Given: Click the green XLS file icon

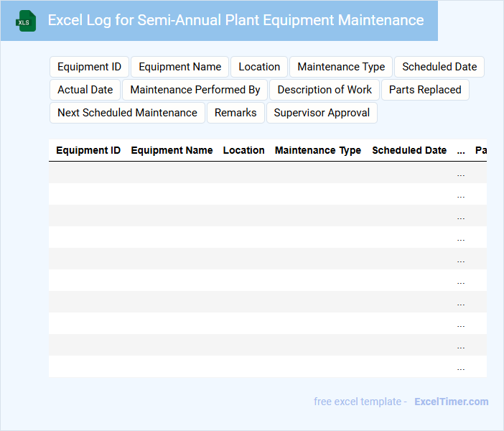Looking at the screenshot, I should (27, 21).
